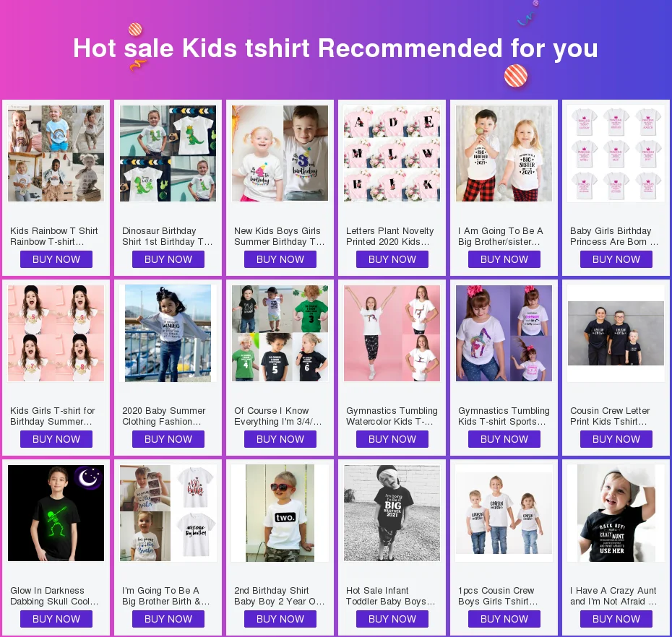Click BUY NOW under Gymnastics Tumbling Watercolor
Image resolution: width=672 pixels, height=637 pixels.
[x=392, y=439]
